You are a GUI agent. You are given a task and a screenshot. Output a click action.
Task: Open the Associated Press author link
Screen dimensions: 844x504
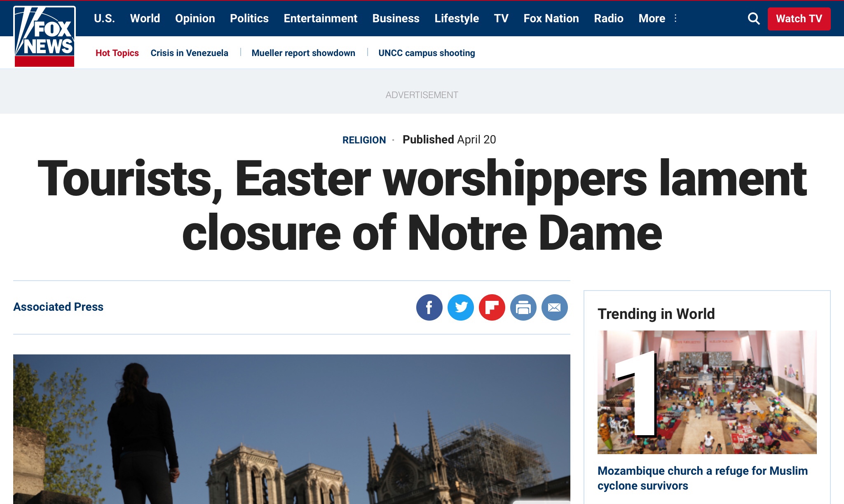(x=58, y=307)
